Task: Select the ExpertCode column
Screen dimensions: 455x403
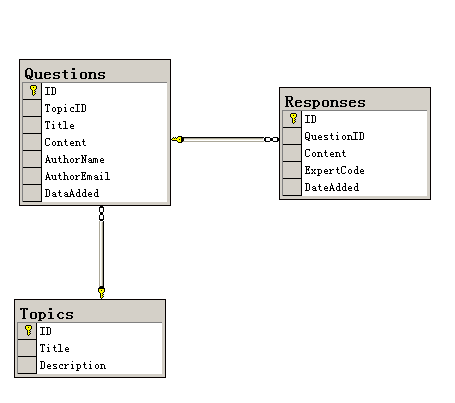Action: (355, 170)
